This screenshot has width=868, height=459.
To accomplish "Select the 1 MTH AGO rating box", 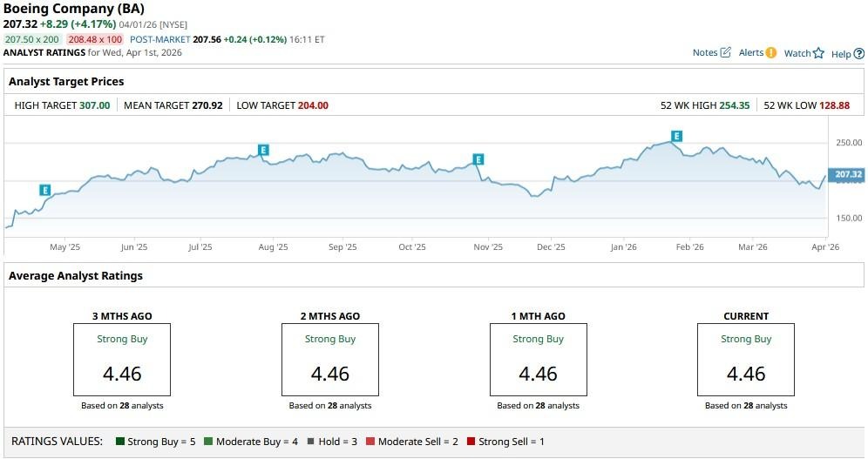I will [538, 360].
